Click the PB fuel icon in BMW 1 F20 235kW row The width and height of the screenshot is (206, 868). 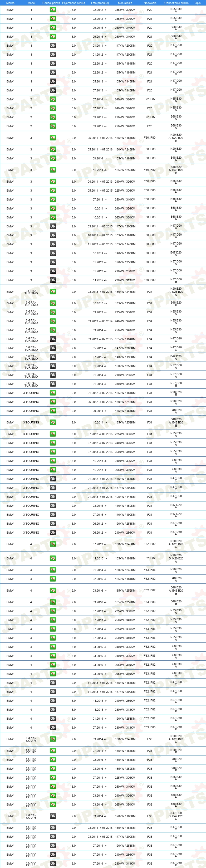(53, 10)
